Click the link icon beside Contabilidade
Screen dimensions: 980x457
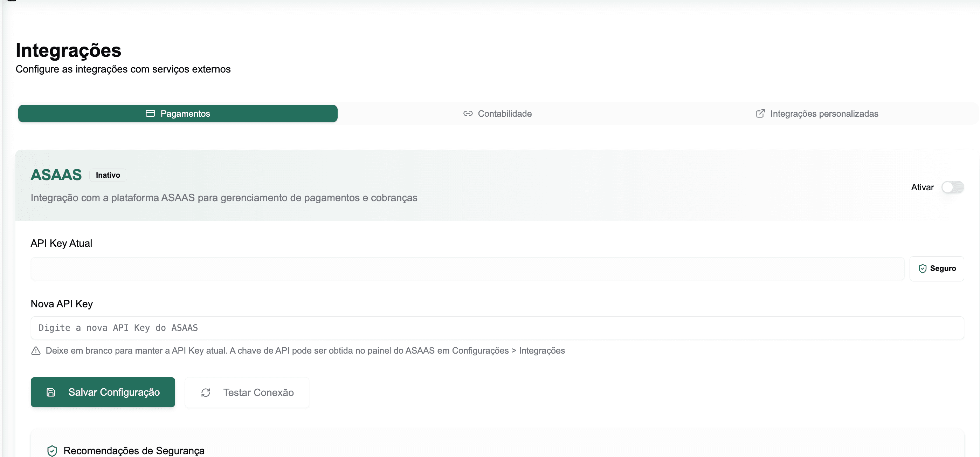click(468, 113)
